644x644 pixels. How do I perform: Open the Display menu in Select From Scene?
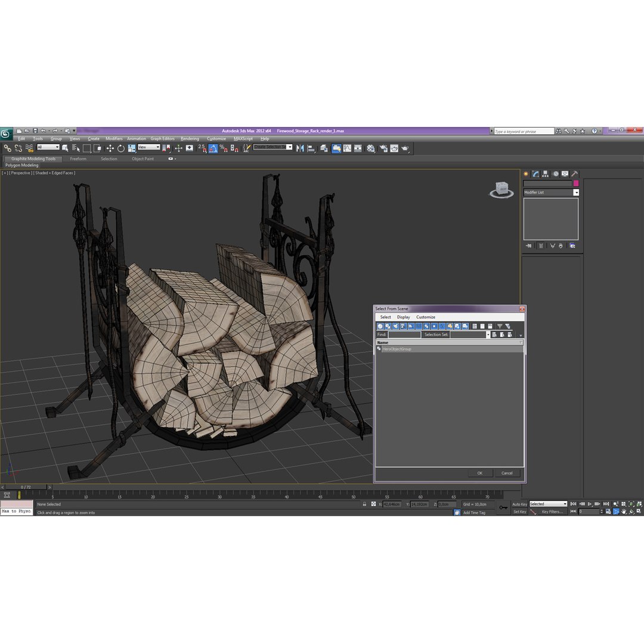click(x=403, y=317)
